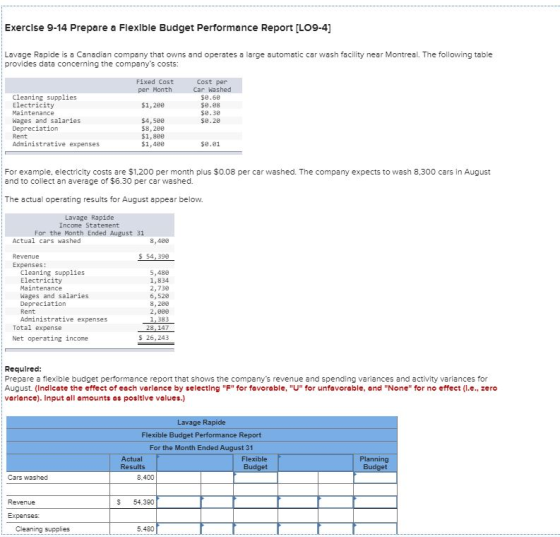Click the 'Flexible Budget' column header

tap(255, 463)
